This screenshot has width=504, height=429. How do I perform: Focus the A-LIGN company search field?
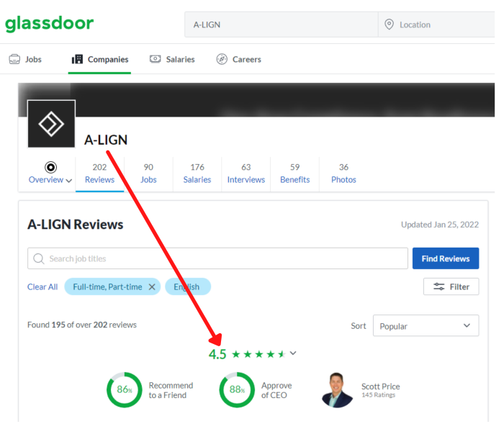pos(282,24)
